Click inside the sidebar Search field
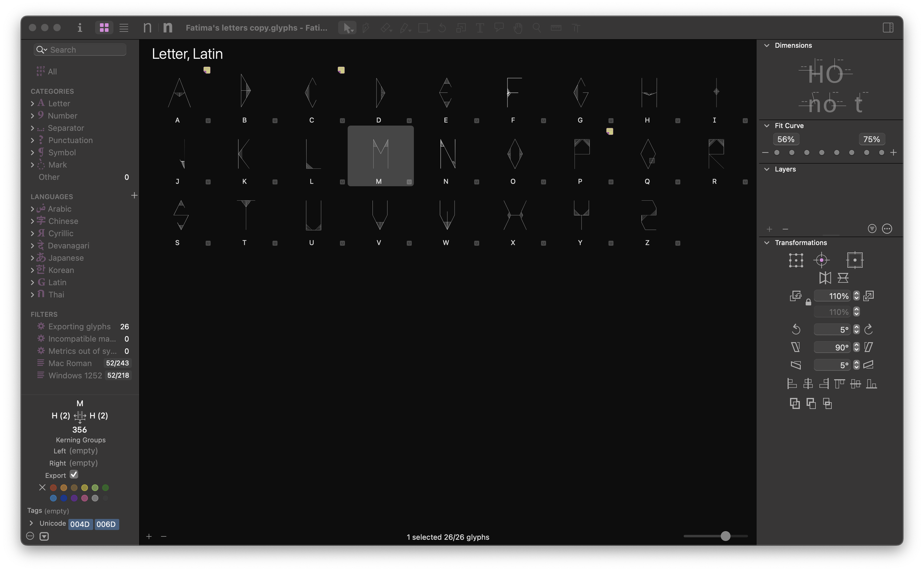Screen dimensions: 924x571 point(80,49)
